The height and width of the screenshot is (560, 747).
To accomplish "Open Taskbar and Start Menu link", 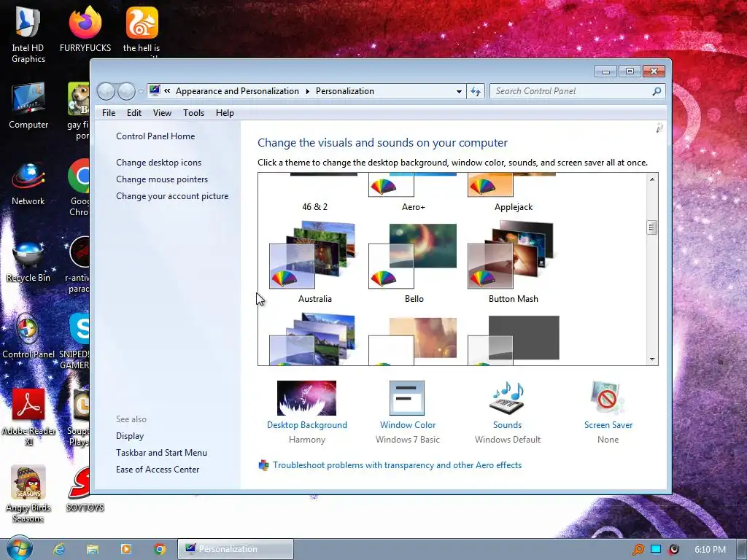I will pos(161,452).
